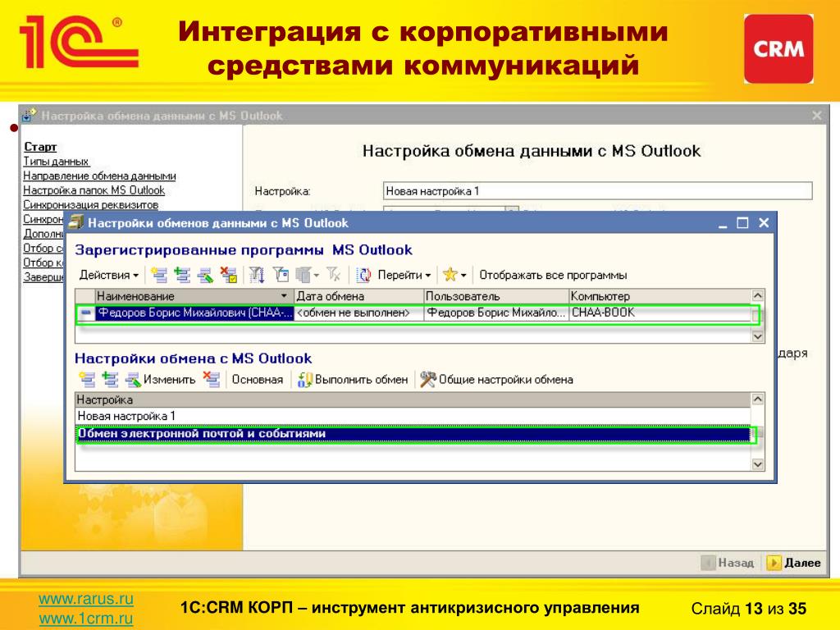Open the Действия dropdown menu
This screenshot has height=630, width=840.
109,275
